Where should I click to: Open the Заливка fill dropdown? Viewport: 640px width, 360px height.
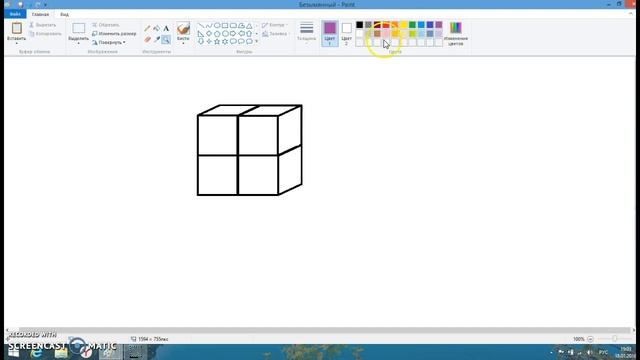(275, 34)
